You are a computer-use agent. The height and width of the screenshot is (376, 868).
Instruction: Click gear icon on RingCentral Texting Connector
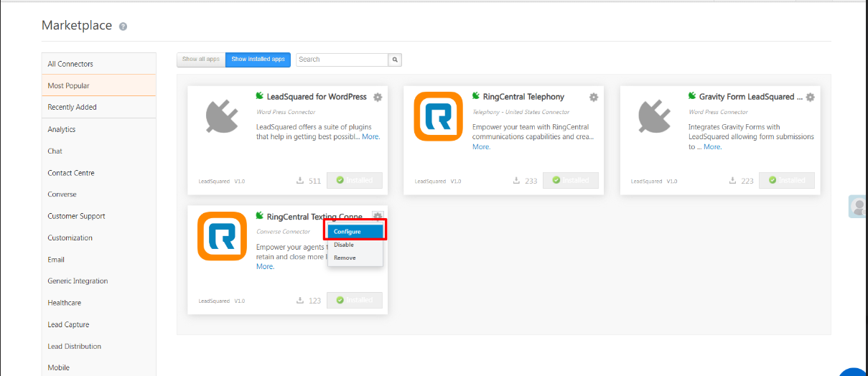click(378, 217)
